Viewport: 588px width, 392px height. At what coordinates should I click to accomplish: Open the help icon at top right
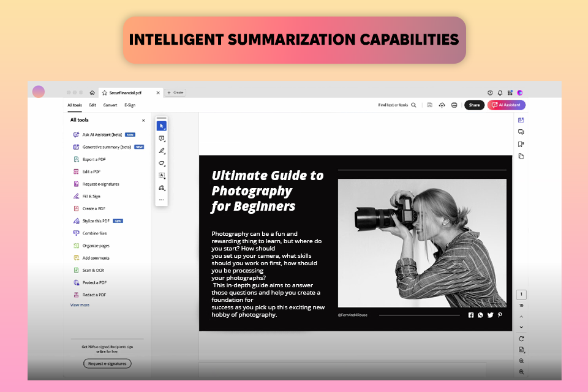pos(490,92)
